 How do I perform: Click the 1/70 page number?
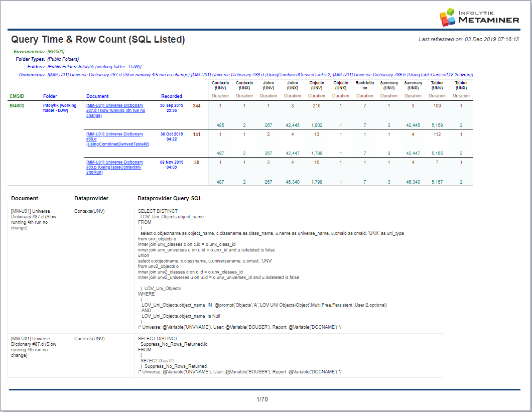(x=262, y=399)
